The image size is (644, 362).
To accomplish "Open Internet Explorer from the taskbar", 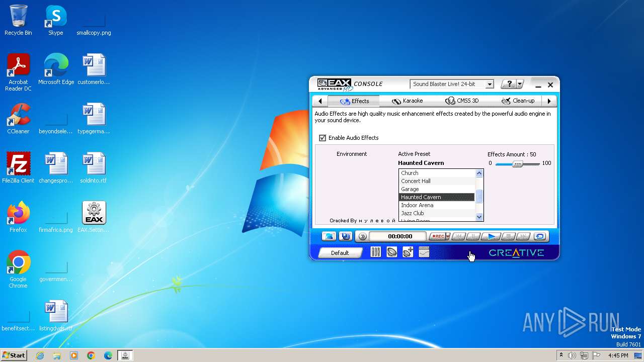I will click(x=40, y=355).
